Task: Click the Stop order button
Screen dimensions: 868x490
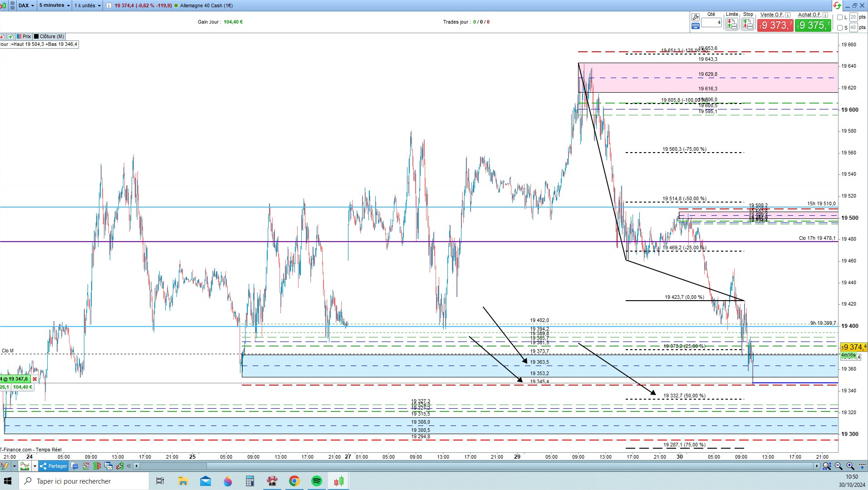Action: tap(748, 24)
